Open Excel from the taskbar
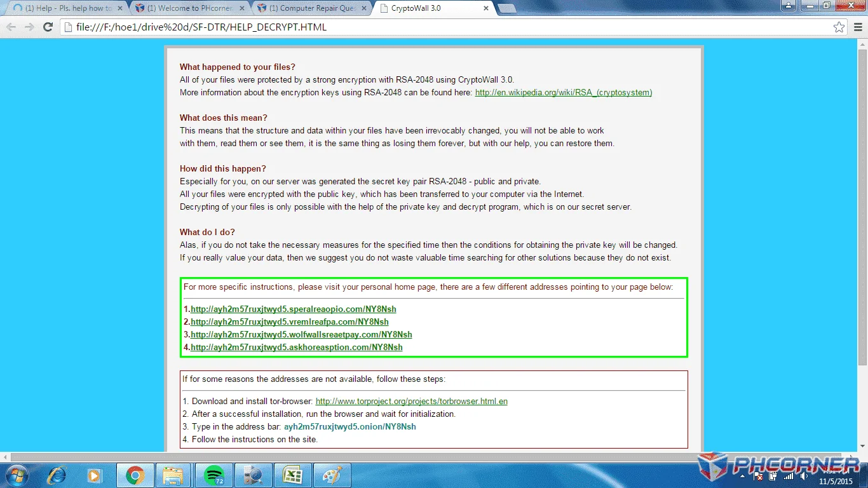Viewport: 868px width, 488px height. tap(292, 475)
